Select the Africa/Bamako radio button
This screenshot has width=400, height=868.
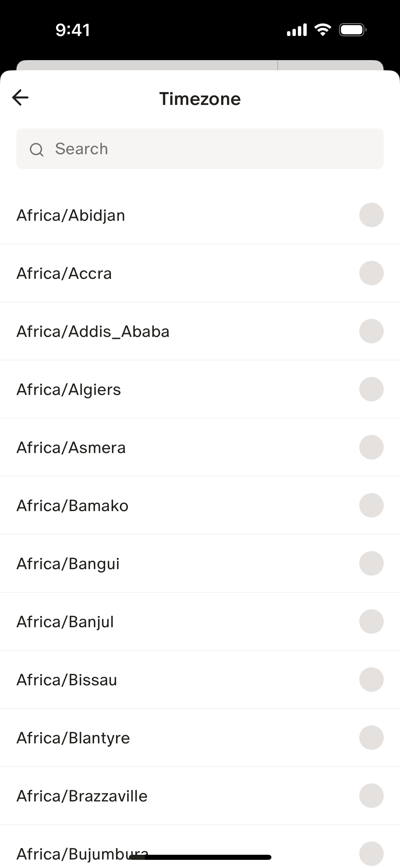tap(371, 505)
